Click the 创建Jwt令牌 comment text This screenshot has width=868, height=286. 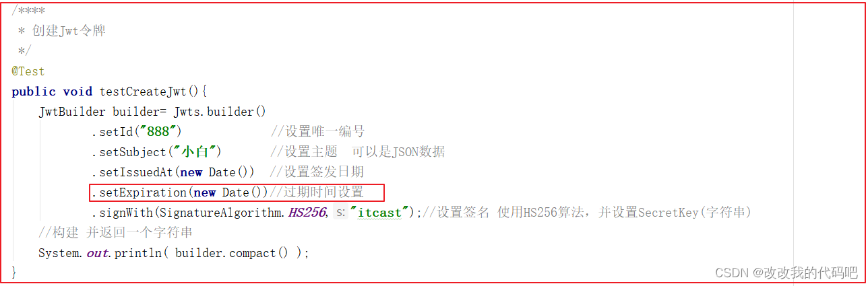coord(69,31)
